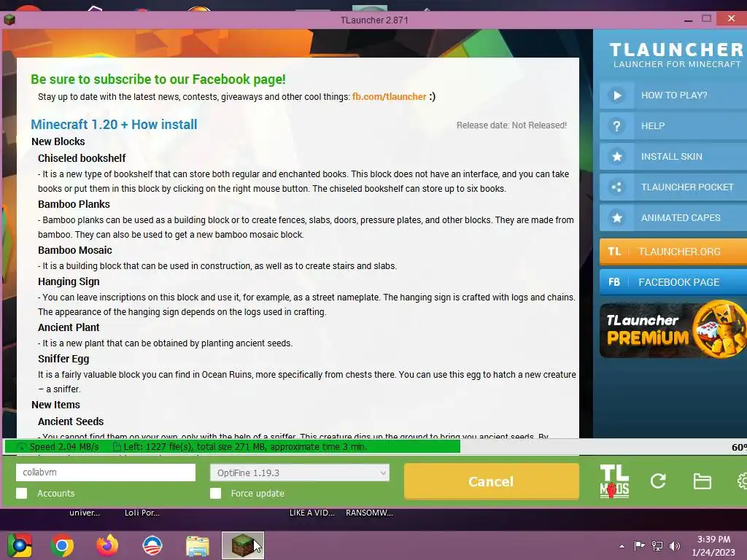Click the clock showing 3:39 PM
Image resolution: width=747 pixels, height=560 pixels.
pyautogui.click(x=713, y=540)
